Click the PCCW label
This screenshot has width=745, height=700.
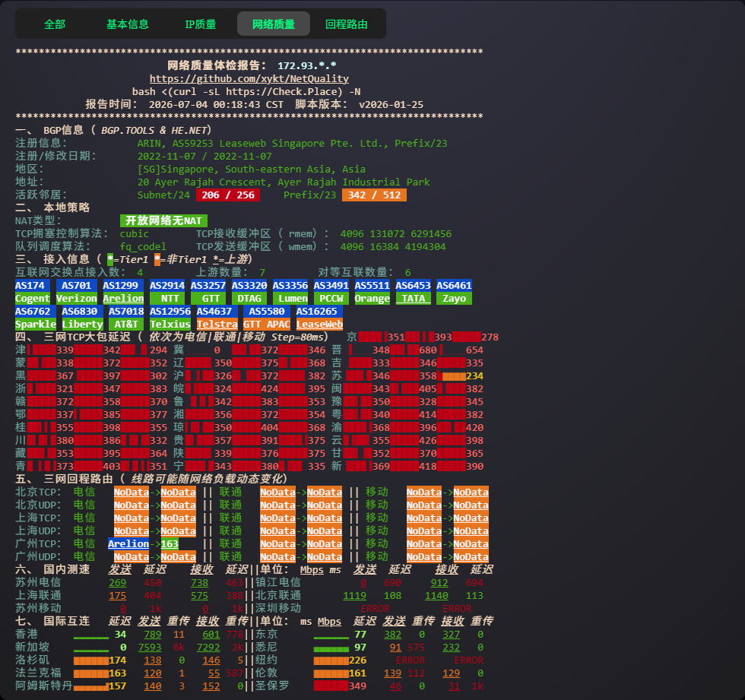[331, 298]
